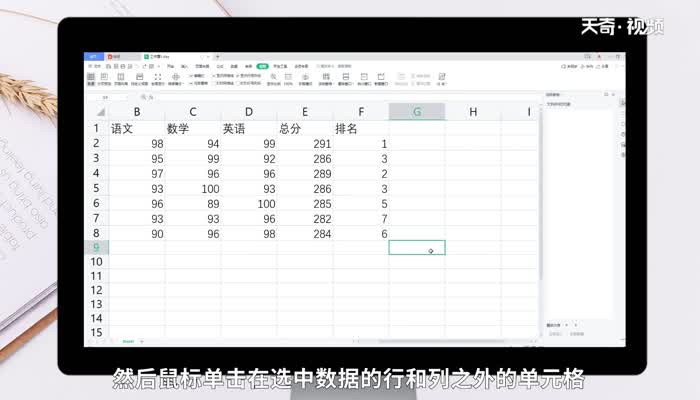Click the total score cell 289
Image resolution: width=700 pixels, height=400 pixels.
pos(305,174)
